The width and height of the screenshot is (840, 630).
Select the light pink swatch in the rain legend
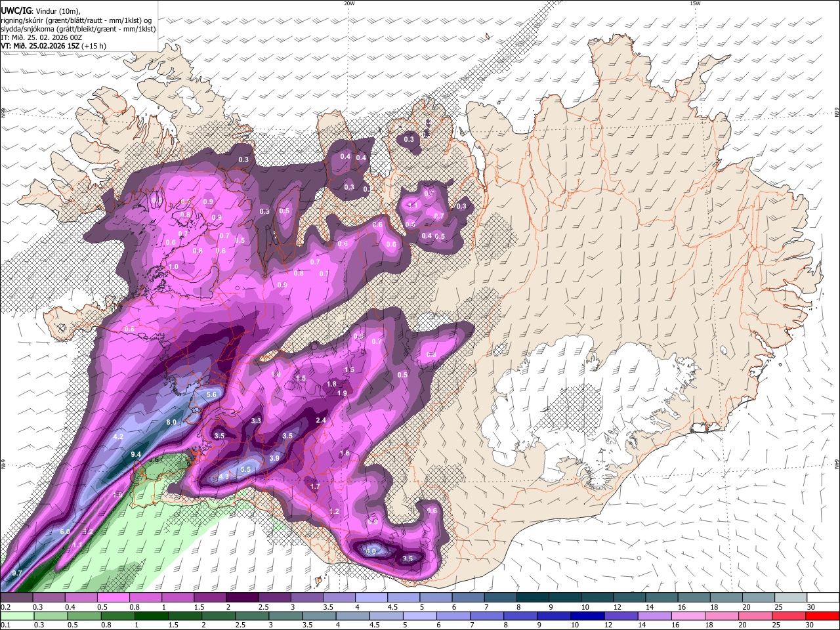click(689, 616)
